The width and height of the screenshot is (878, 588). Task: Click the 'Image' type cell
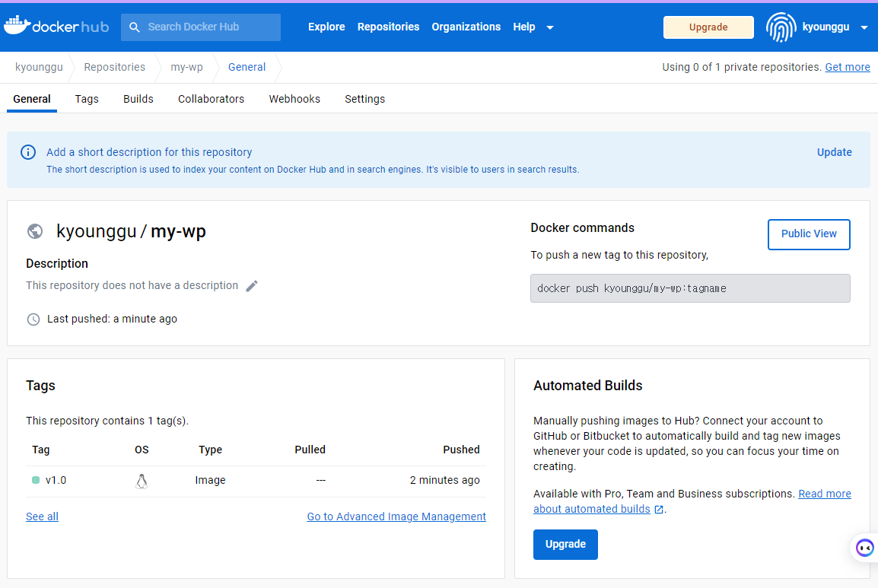[210, 481]
